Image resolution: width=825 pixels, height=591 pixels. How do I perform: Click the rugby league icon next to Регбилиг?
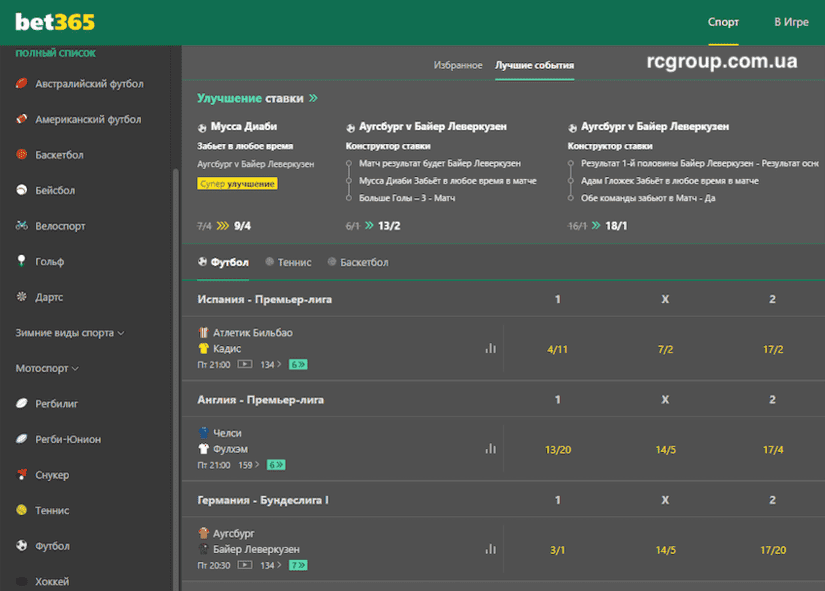(22, 403)
